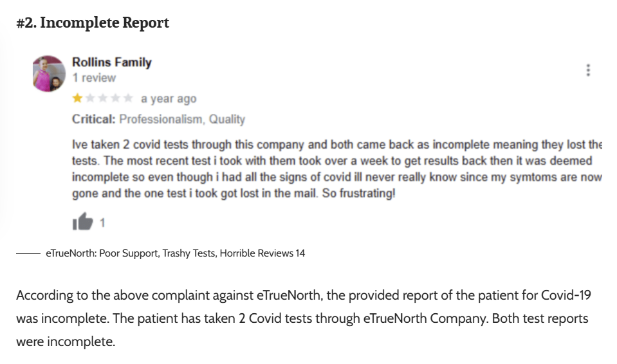
Task: Click the like count next to thumbs-up
Action: pos(102,223)
